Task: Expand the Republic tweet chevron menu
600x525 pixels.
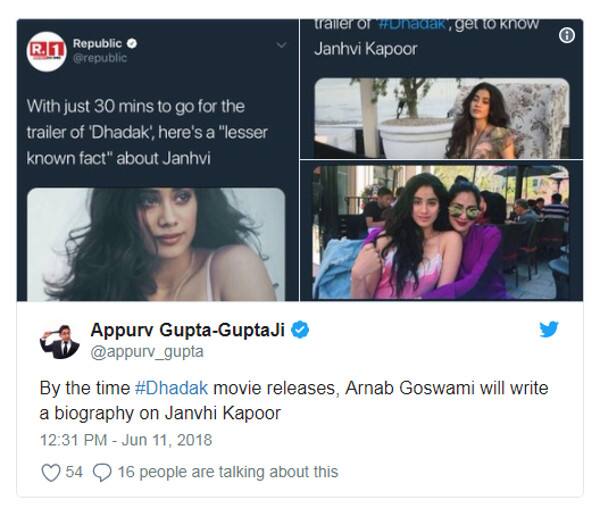Action: (281, 45)
